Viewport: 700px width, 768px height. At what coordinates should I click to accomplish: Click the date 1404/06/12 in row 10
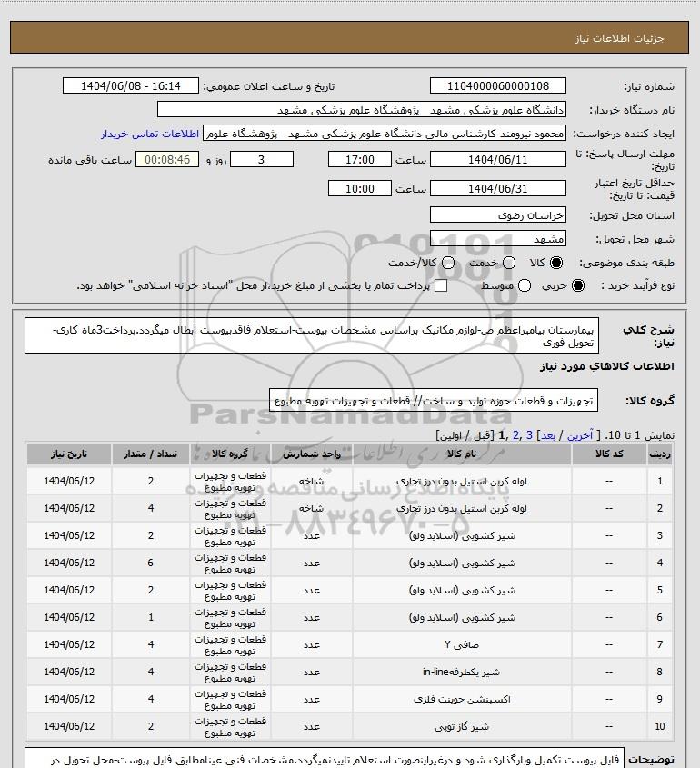pos(69,727)
